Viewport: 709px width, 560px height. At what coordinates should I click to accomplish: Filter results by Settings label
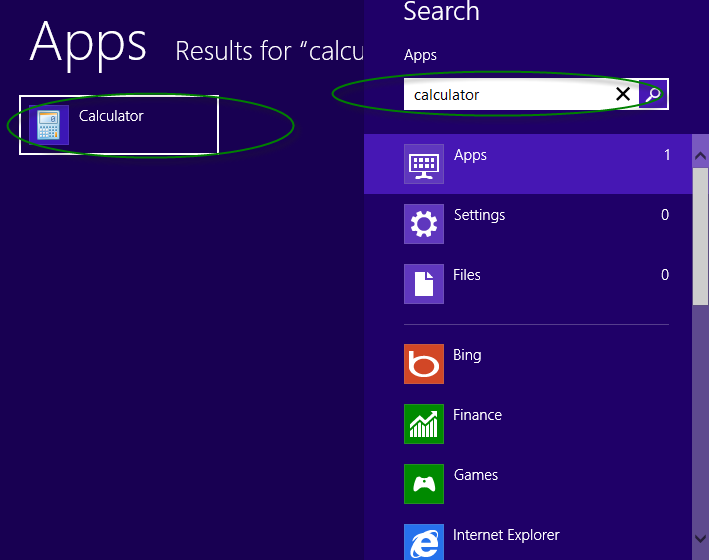click(479, 215)
